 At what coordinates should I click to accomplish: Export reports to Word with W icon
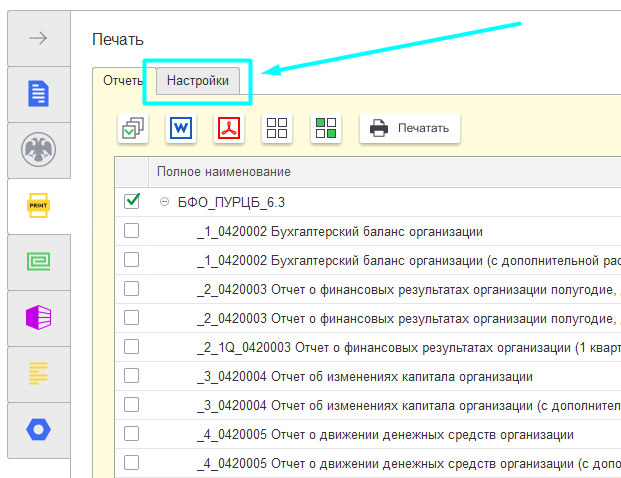point(181,128)
